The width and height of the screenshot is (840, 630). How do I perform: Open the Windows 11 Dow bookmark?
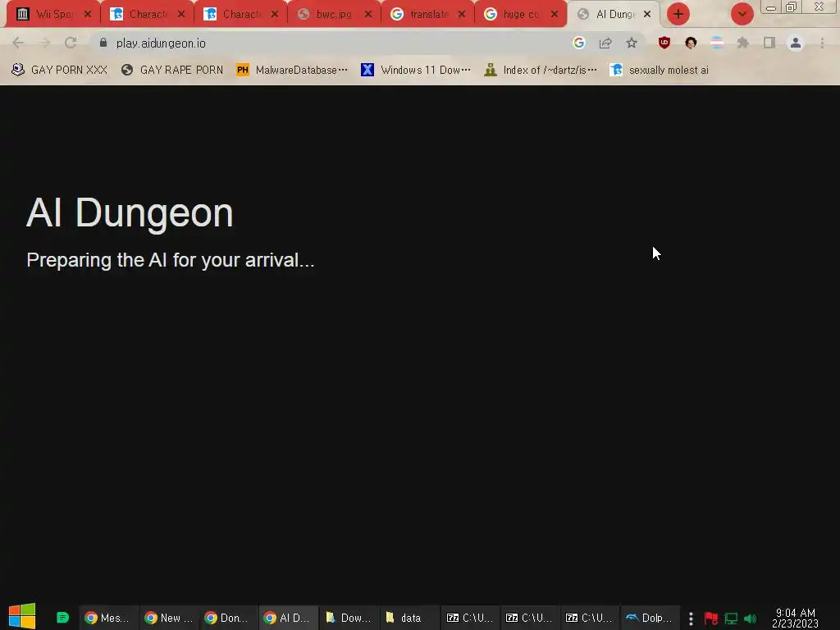(416, 70)
